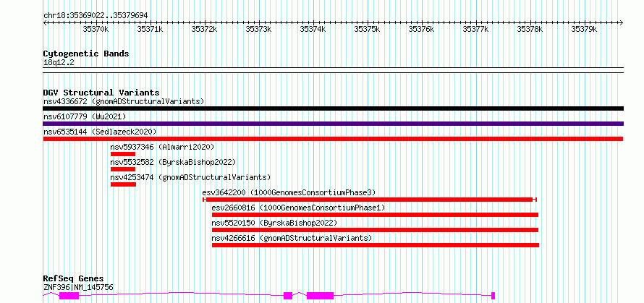Click the 35377k ruler position
Screen dimensions: 644x303
click(475, 29)
